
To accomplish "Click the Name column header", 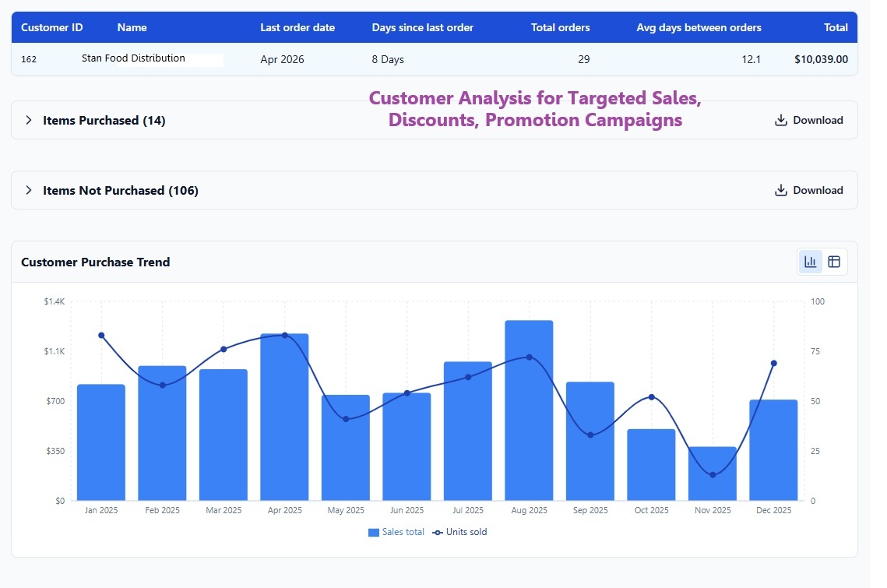I will [132, 27].
